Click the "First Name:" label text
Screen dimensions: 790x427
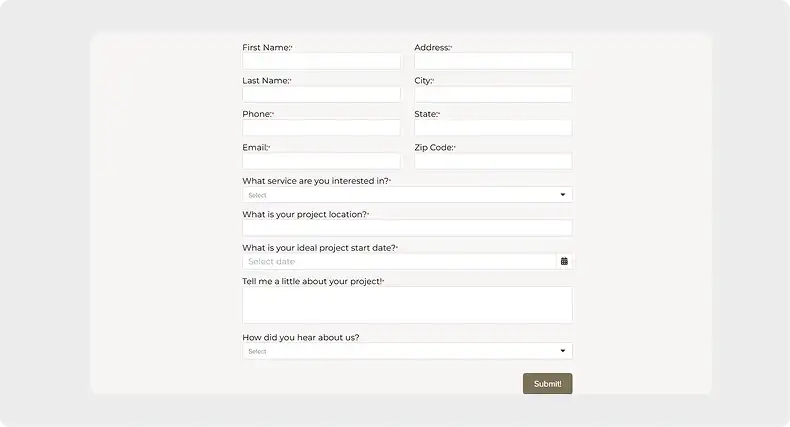tap(267, 47)
